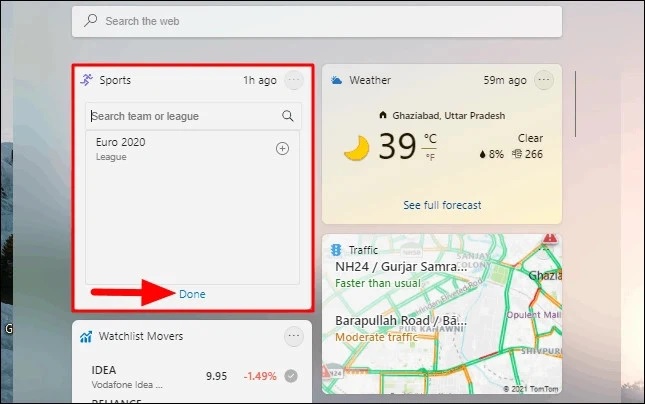Open See full forecast link
Image resolution: width=645 pixels, height=404 pixels.
442,205
